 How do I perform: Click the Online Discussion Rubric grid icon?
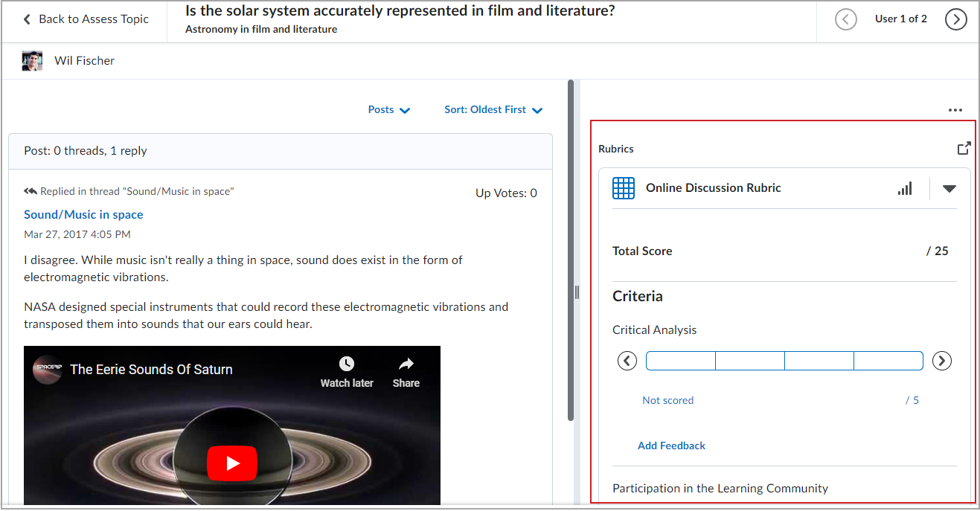click(x=624, y=187)
